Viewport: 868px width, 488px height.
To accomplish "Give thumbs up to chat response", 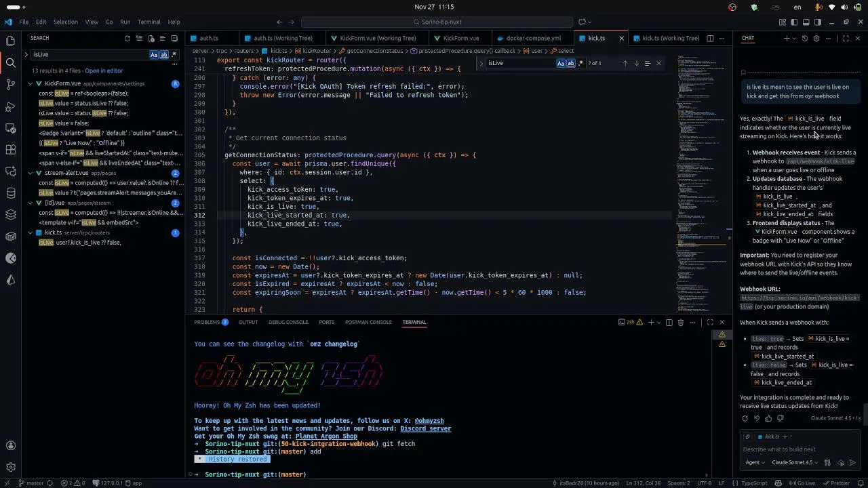I will coord(768,418).
